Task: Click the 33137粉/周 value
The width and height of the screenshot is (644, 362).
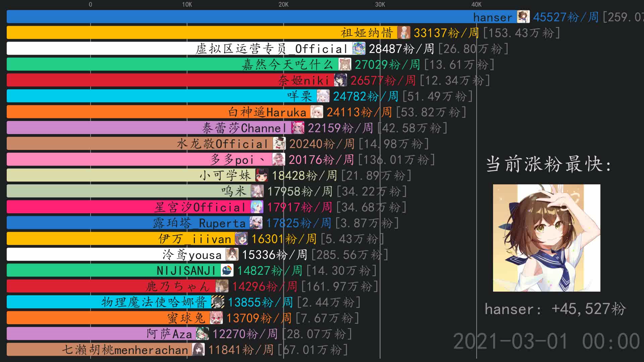Action: pyautogui.click(x=446, y=33)
